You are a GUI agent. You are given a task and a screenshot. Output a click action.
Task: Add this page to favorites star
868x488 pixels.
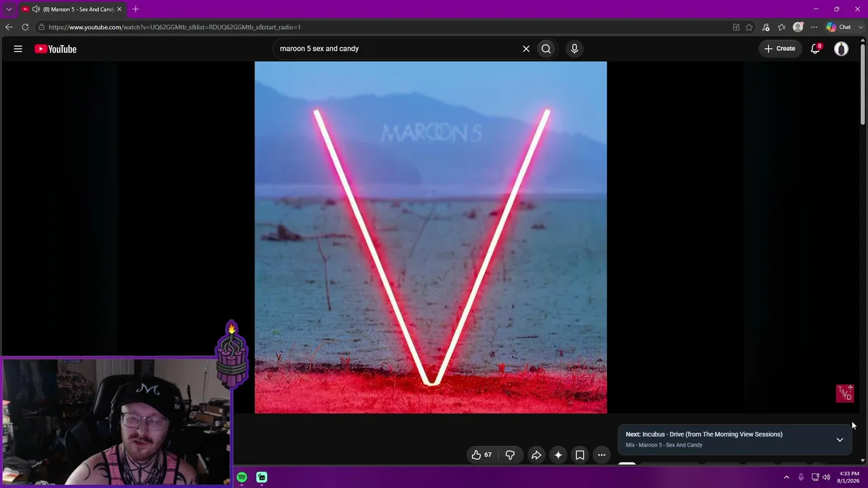point(749,27)
